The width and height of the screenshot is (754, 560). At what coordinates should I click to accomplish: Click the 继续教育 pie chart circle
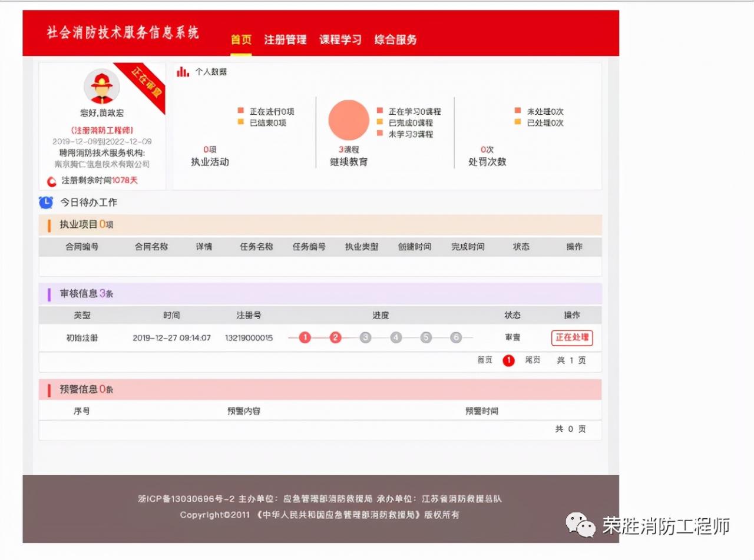[x=349, y=119]
